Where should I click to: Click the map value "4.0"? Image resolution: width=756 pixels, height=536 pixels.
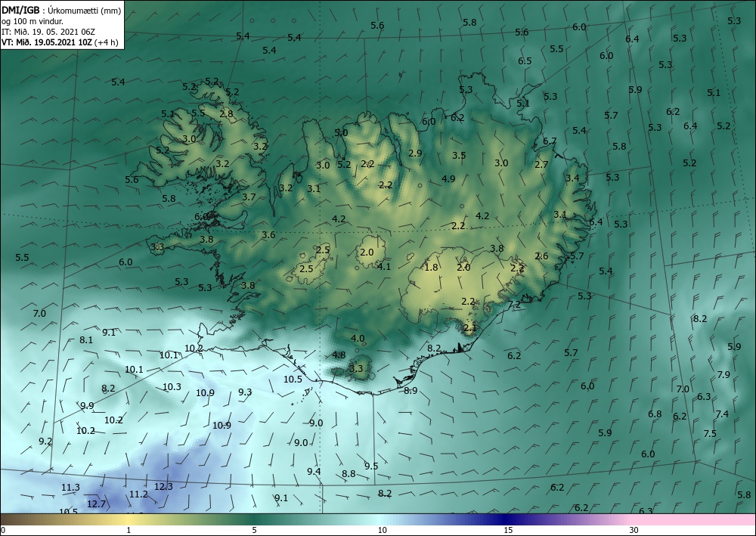358,339
